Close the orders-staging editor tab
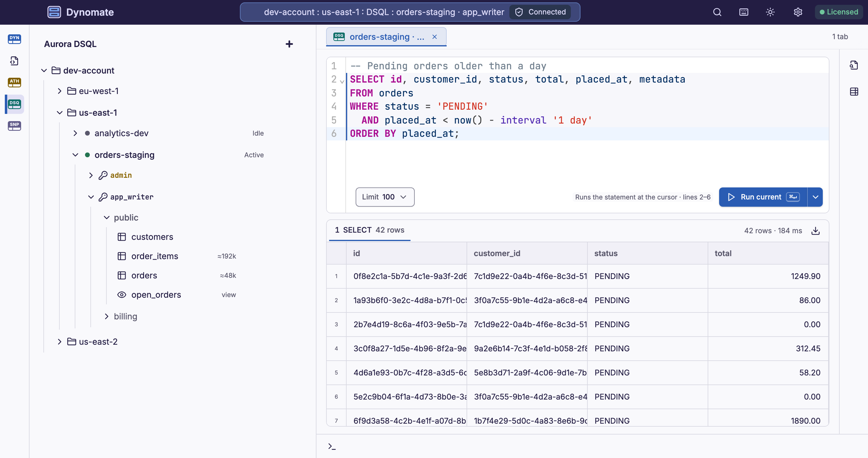Image resolution: width=868 pixels, height=458 pixels. tap(435, 37)
